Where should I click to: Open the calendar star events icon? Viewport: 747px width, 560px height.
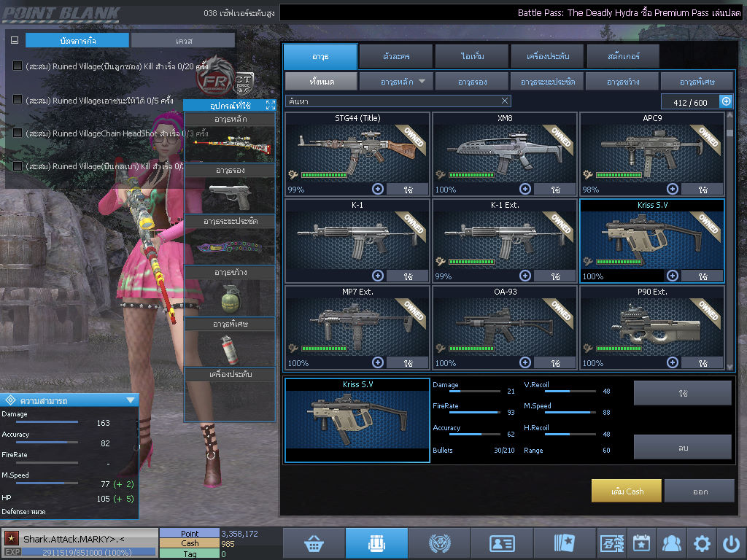(x=641, y=542)
